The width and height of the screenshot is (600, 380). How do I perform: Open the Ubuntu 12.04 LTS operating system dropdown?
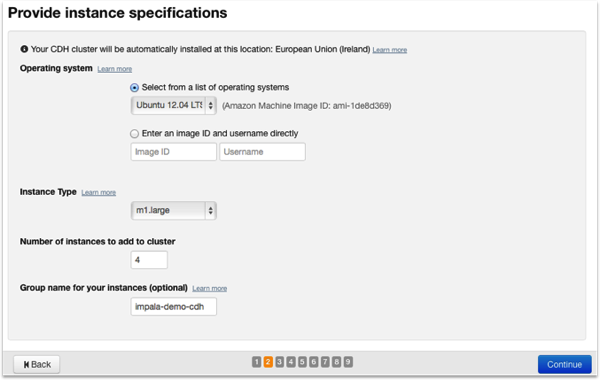point(174,105)
